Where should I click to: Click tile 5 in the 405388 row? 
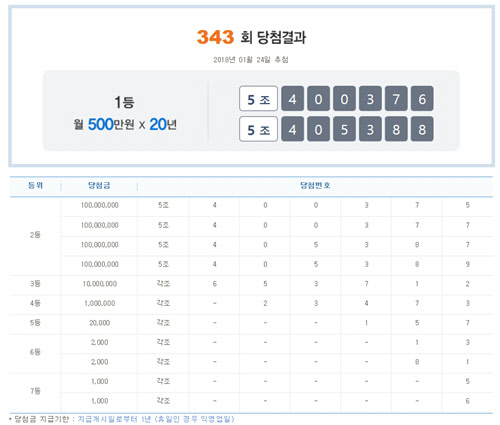(x=344, y=129)
